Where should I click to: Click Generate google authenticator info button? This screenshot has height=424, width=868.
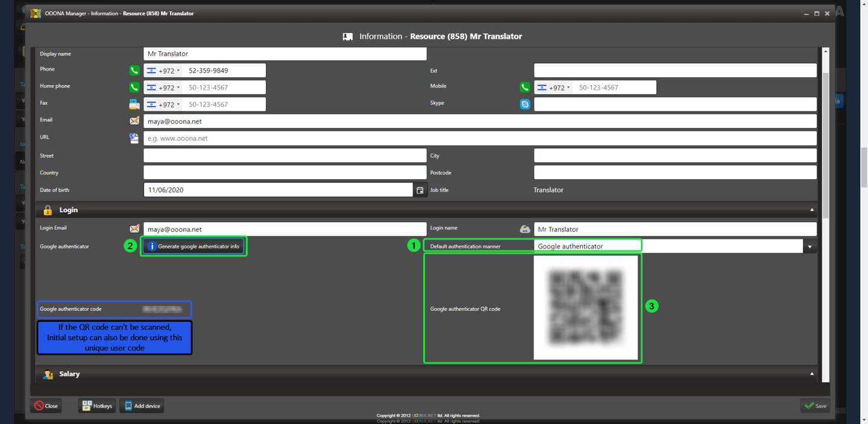tap(193, 246)
